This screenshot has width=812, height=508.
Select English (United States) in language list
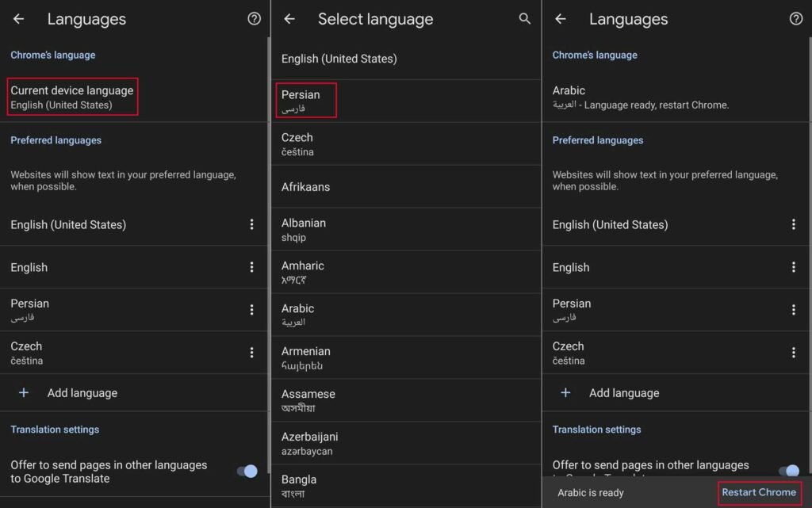405,59
